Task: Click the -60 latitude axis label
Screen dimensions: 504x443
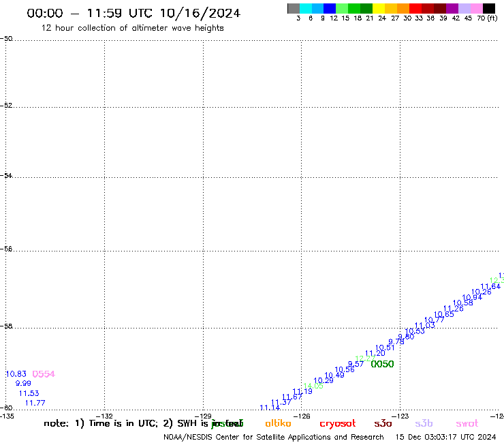Action: coord(6,408)
